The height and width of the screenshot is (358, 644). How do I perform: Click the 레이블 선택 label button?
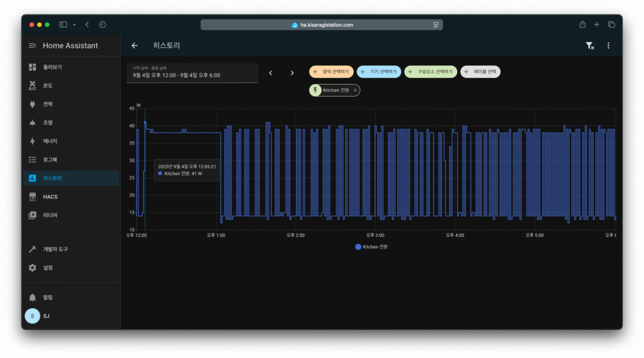(480, 72)
